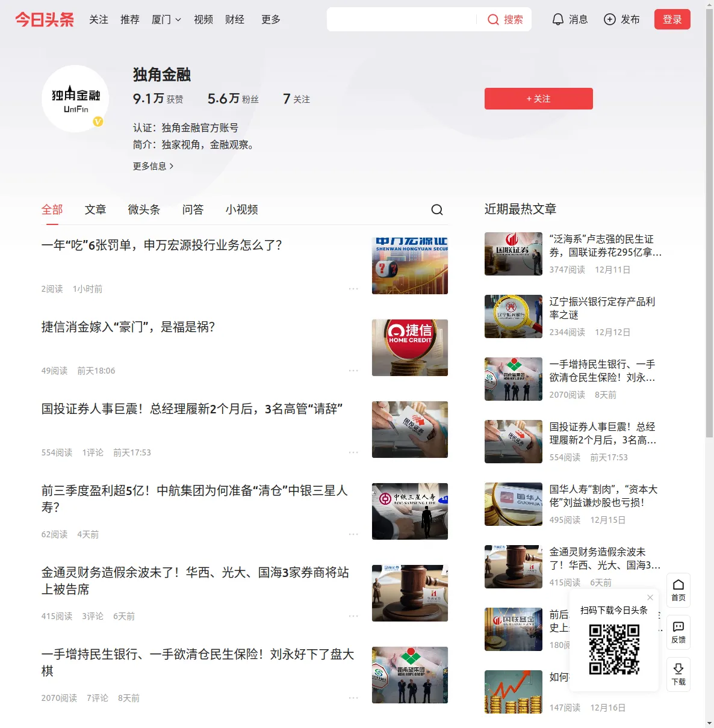This screenshot has height=728, width=714.
Task: Follow 独角金融 with the + 关注 button
Action: [539, 99]
